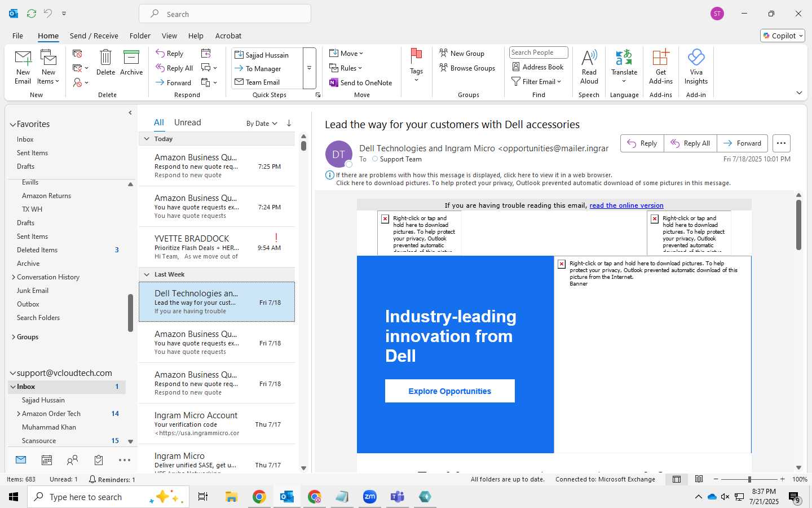This screenshot has height=508, width=812.
Task: Click the Send/Receive All Folders sync icon
Action: click(32, 14)
